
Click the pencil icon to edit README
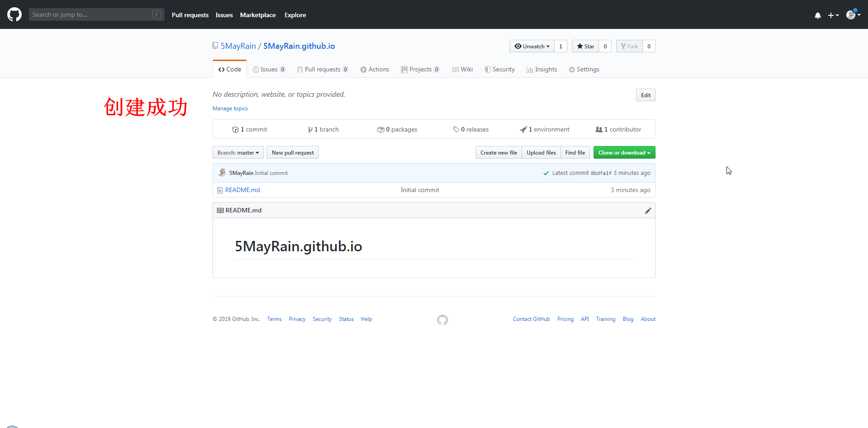point(648,210)
